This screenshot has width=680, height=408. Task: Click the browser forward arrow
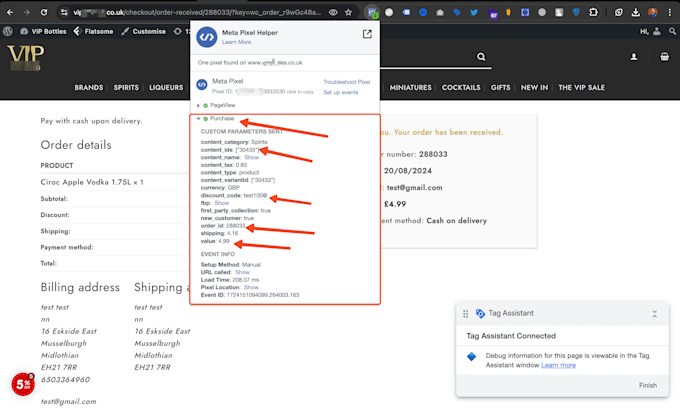[x=27, y=12]
